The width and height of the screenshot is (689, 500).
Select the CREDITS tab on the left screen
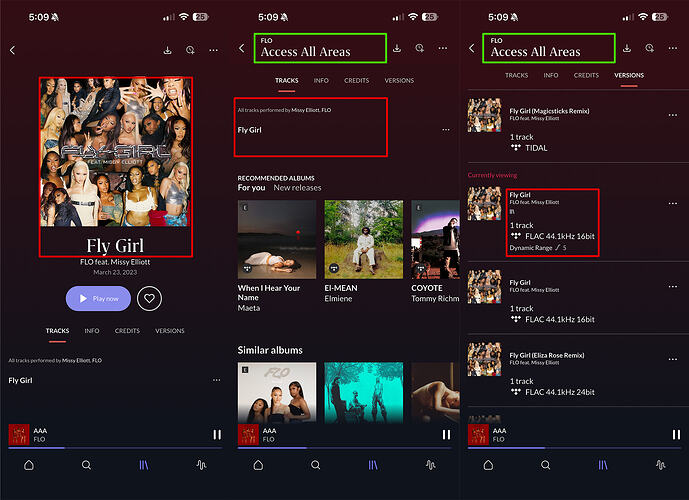tap(127, 331)
